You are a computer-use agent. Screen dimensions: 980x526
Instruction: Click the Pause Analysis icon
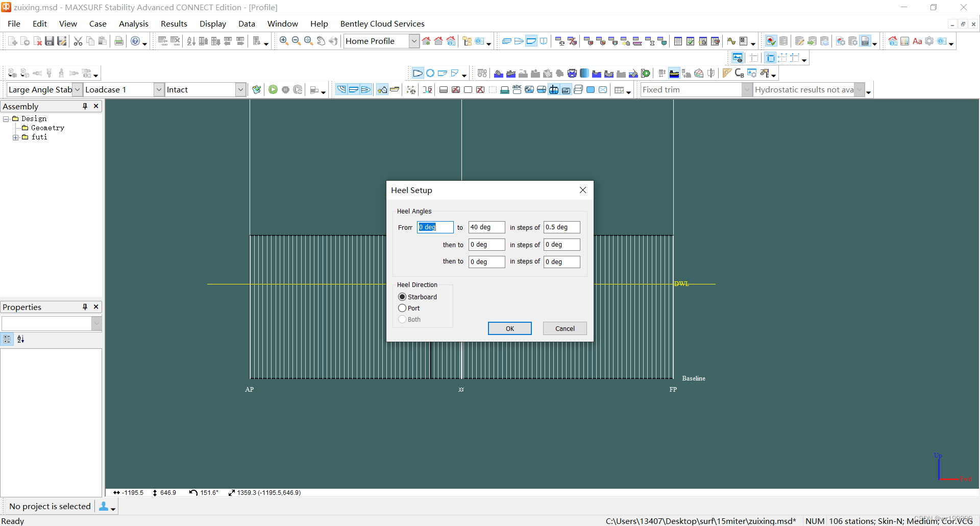tap(285, 90)
